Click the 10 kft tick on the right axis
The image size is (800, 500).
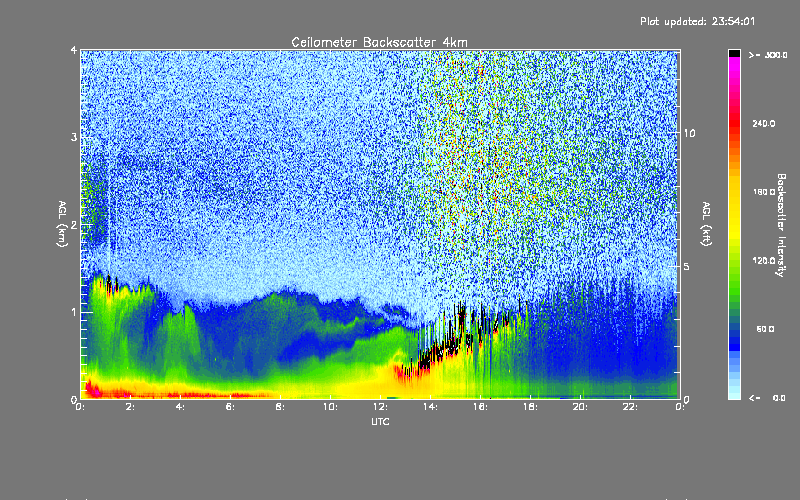[689, 133]
